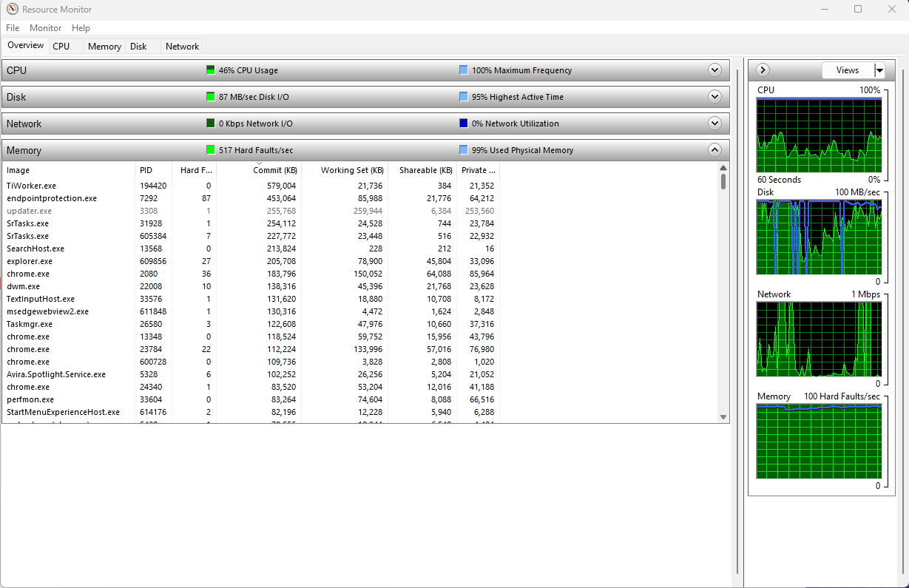909x588 pixels.
Task: Open the Help menu
Action: [x=81, y=28]
